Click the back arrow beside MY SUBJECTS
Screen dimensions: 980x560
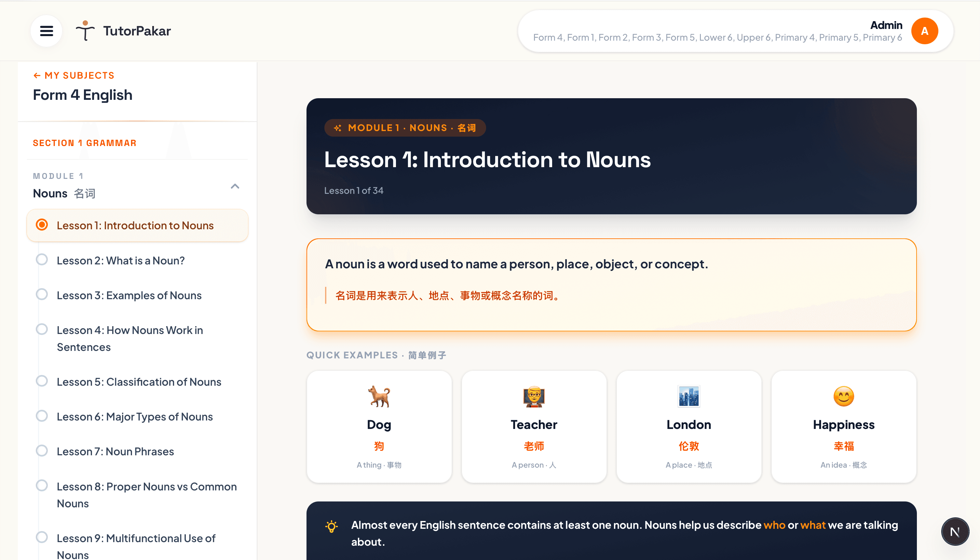point(37,75)
